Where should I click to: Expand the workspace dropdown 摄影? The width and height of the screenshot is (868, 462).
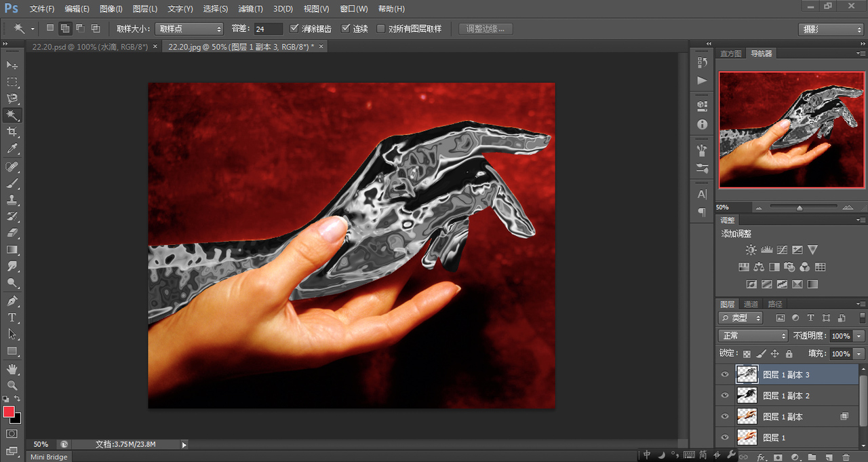pos(830,30)
